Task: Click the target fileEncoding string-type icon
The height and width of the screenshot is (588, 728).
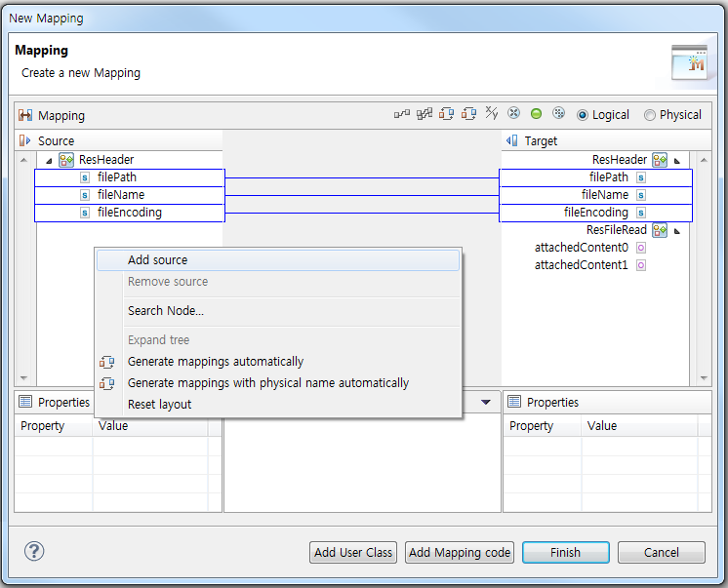Action: coord(641,213)
